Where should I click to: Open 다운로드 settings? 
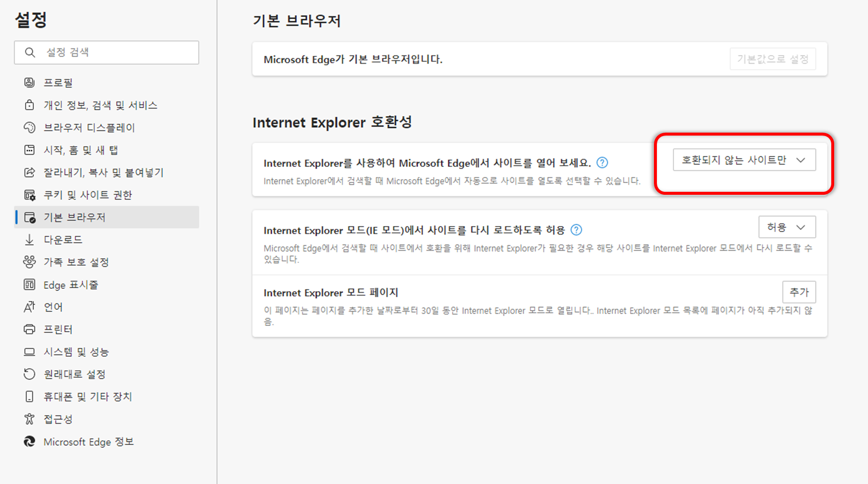(x=107, y=240)
